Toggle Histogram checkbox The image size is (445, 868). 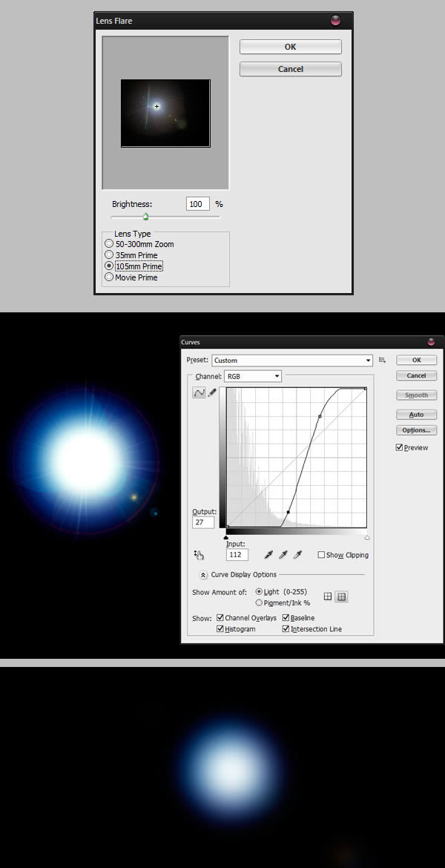click(x=220, y=629)
